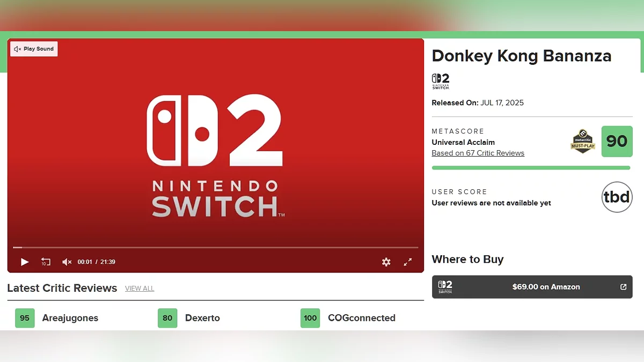Image resolution: width=644 pixels, height=362 pixels.
Task: Click the Universal Acclaim label
Action: point(463,142)
